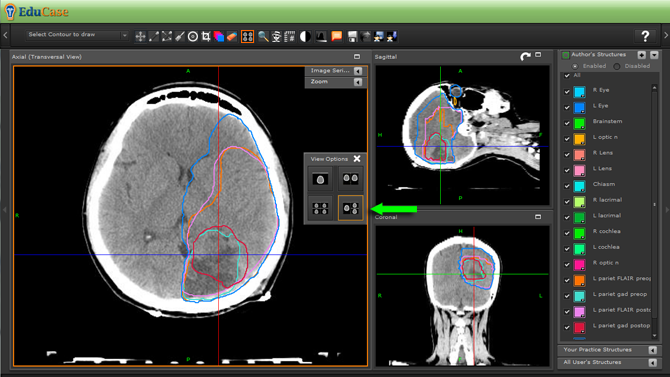Adjust contrast with half-circle icon
Image resolution: width=670 pixels, height=377 pixels.
(305, 37)
